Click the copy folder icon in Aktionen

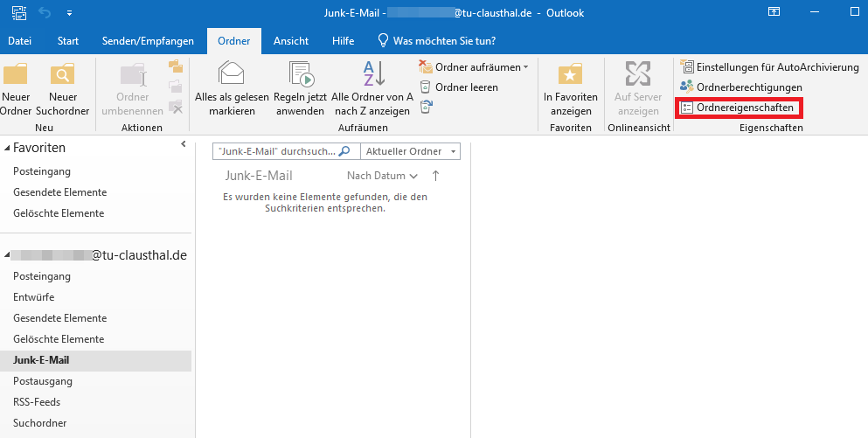pos(176,67)
